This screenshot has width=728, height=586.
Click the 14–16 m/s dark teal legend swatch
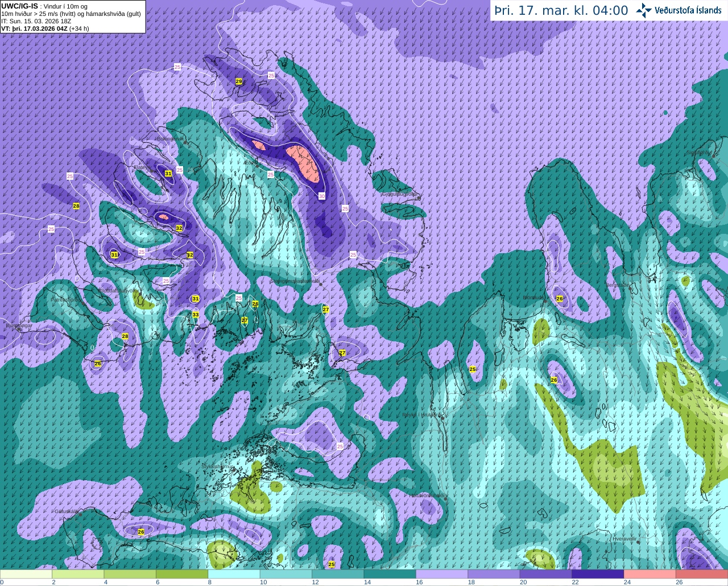[x=390, y=574]
